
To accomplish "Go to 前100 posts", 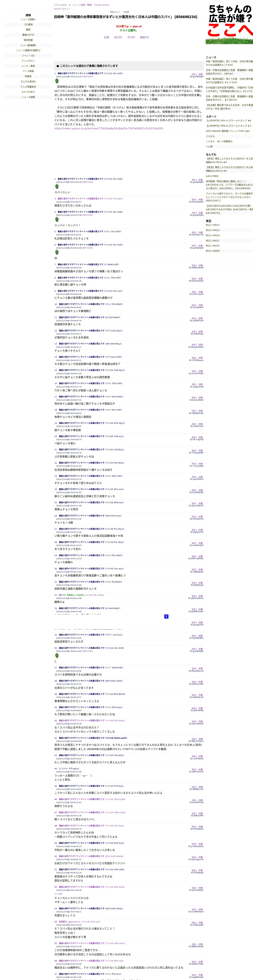I will [x=118, y=37].
